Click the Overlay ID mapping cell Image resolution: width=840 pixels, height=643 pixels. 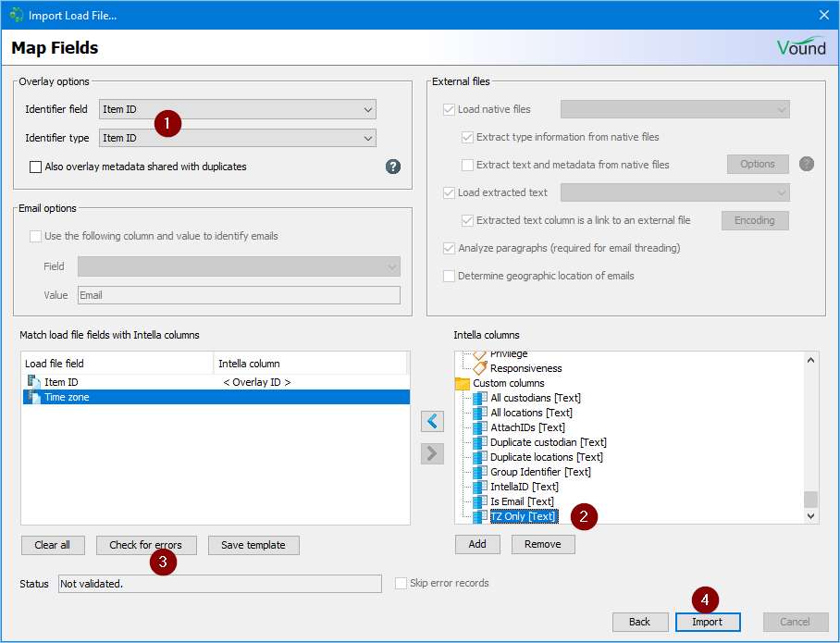[256, 382]
